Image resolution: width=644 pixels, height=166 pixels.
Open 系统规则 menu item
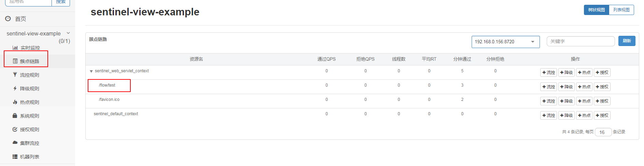click(x=30, y=116)
